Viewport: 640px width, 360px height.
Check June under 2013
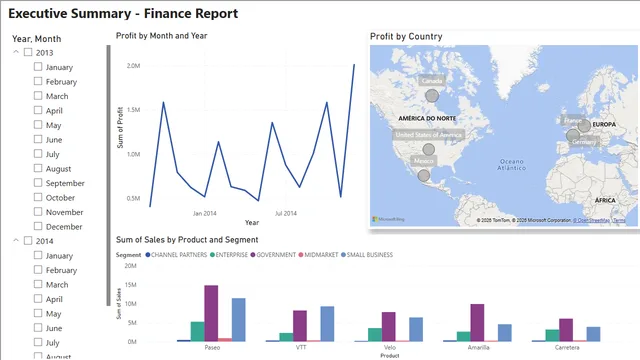click(x=38, y=139)
